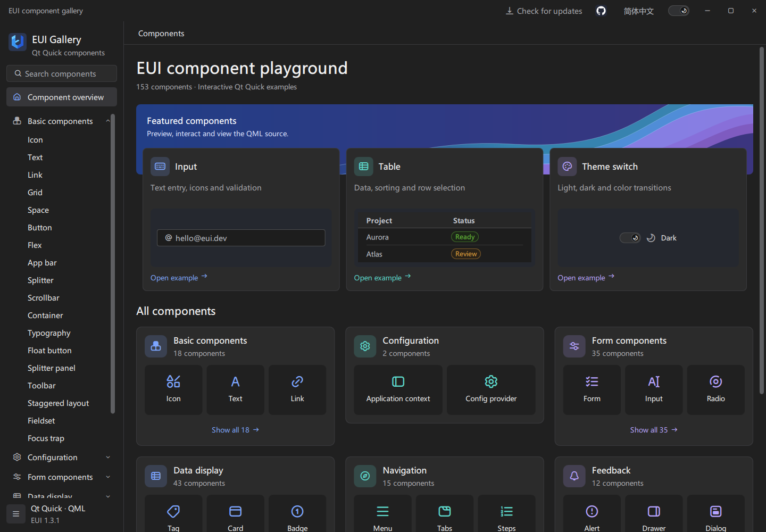Viewport: 766px width, 532px height.
Task: Click the EUI Gallery logo
Action: (x=18, y=41)
